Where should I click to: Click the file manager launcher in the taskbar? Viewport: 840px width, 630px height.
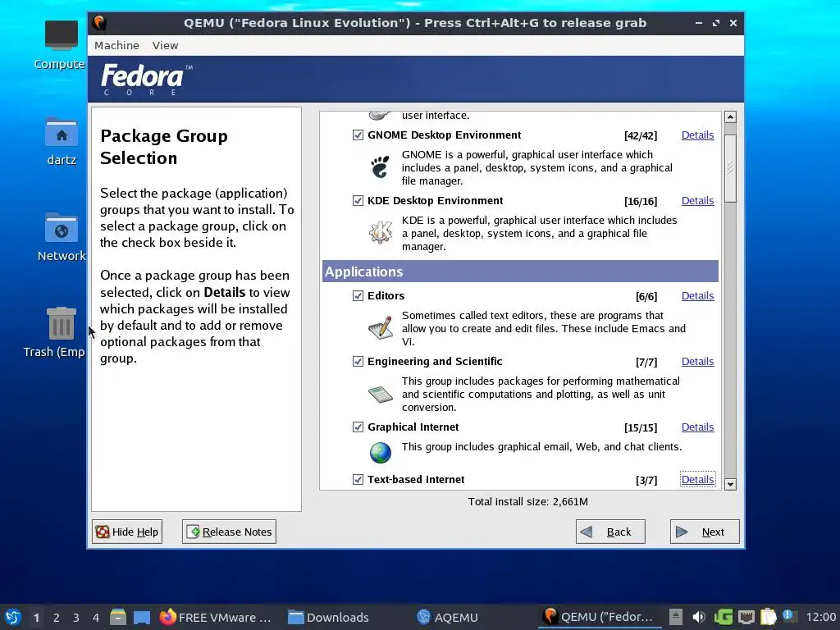tap(118, 617)
